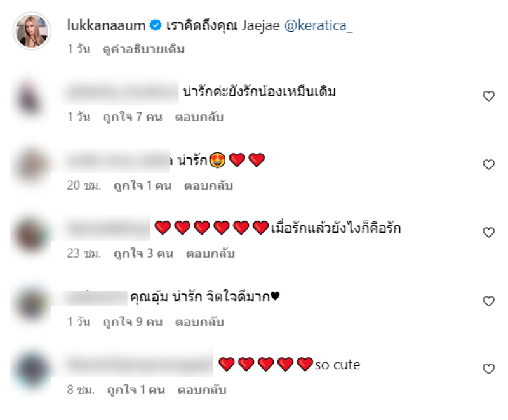Open blurred avatar of the 'so cute' commenter
This screenshot has height=420, width=508.
31,369
